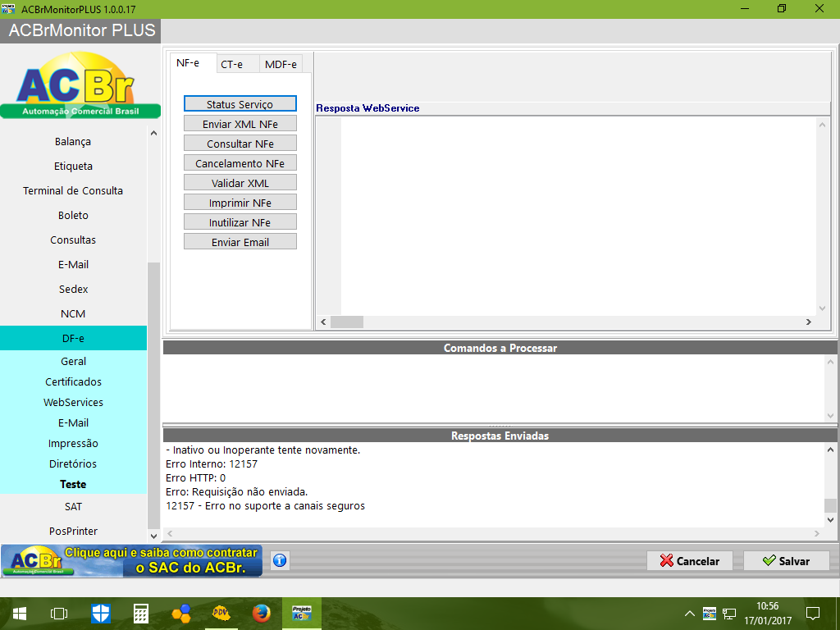Click inside Comandos a Processar box
Screen dimensions: 840x630
493,388
